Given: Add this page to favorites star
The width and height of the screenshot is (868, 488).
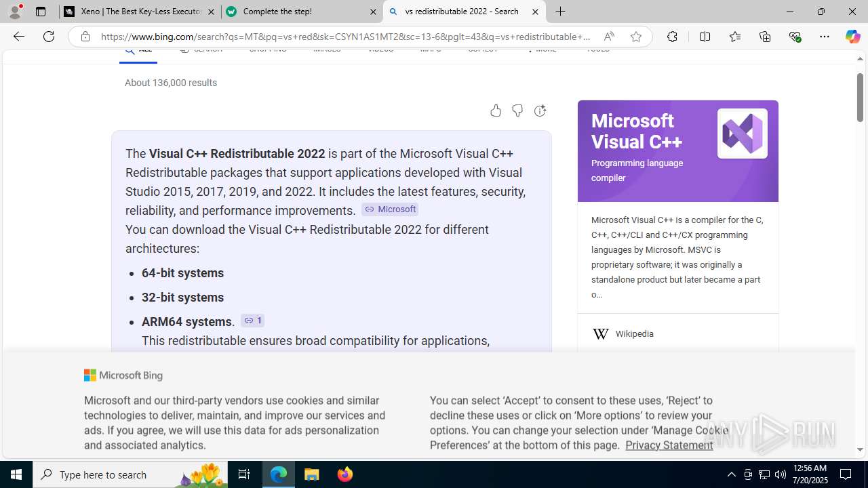Looking at the screenshot, I should coord(635,37).
